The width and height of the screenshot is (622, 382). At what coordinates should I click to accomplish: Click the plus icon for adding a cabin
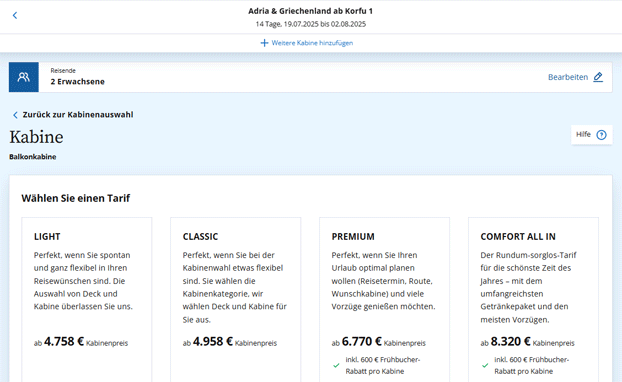click(264, 43)
